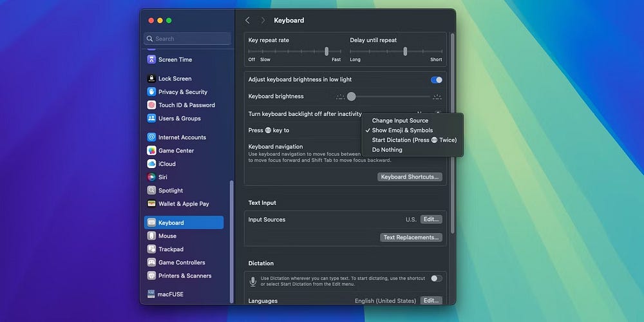Click the English (United States) language value
The width and height of the screenshot is (644, 322).
(385, 301)
